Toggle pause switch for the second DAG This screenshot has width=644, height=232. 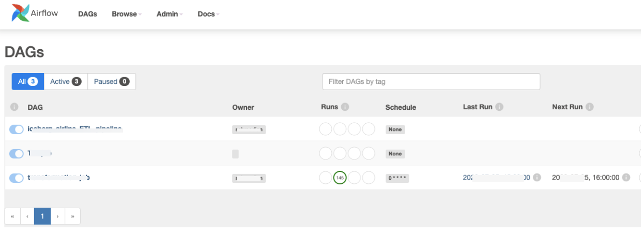coord(17,154)
